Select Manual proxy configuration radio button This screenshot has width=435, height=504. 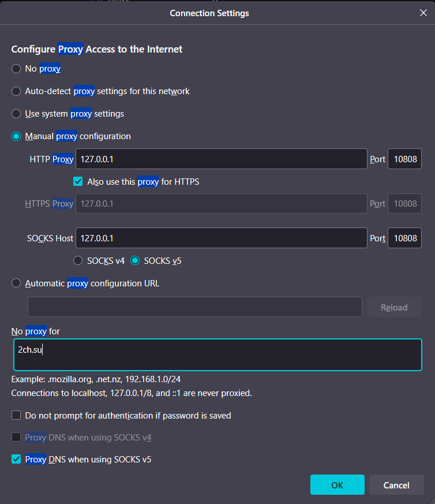point(16,136)
